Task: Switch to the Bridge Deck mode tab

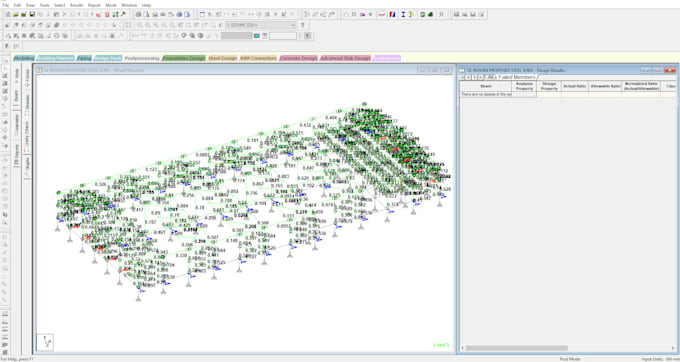Action: pos(108,58)
